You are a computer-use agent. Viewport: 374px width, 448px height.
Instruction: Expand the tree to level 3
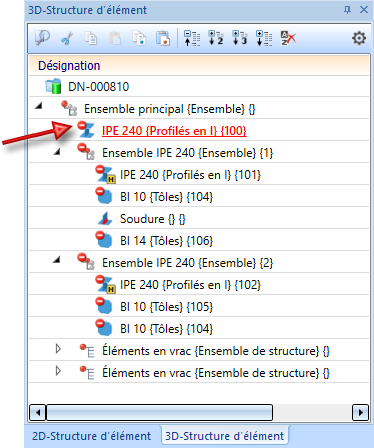pos(240,38)
